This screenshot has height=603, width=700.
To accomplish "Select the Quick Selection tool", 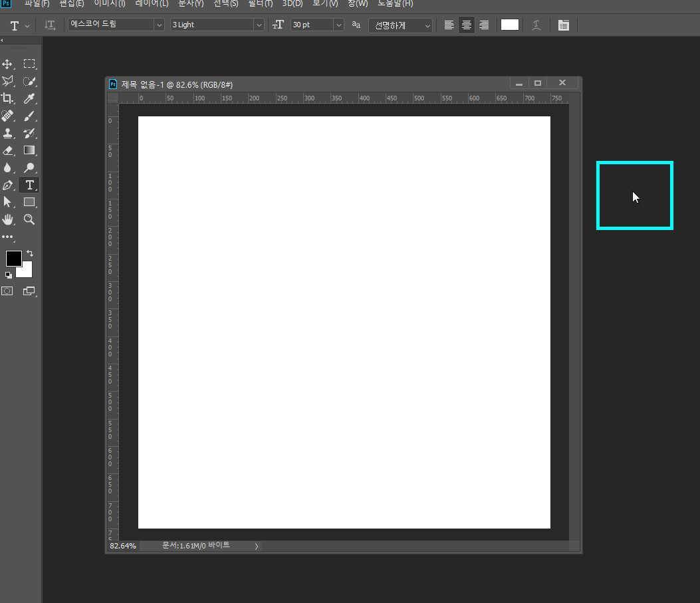I will [x=29, y=81].
